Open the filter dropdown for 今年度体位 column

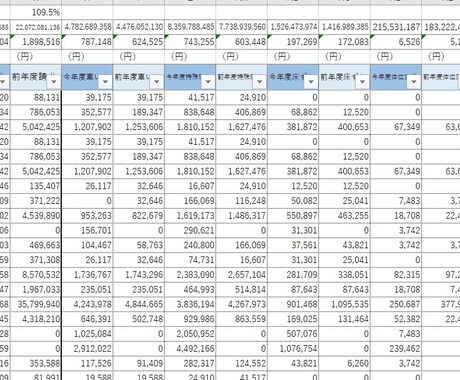pyautogui.click(x=414, y=82)
